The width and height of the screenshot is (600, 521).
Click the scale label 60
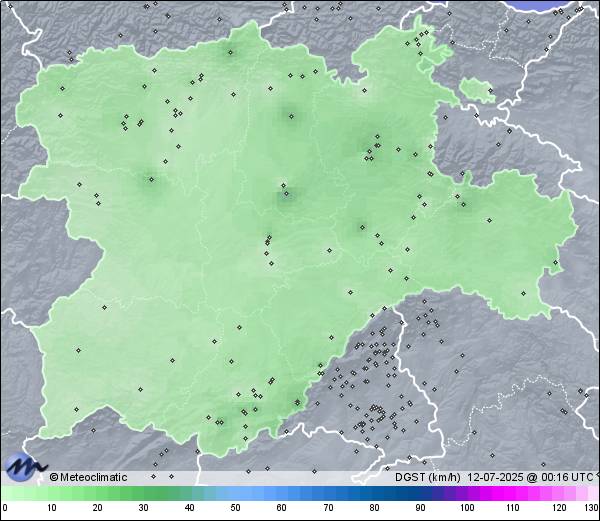click(x=282, y=508)
